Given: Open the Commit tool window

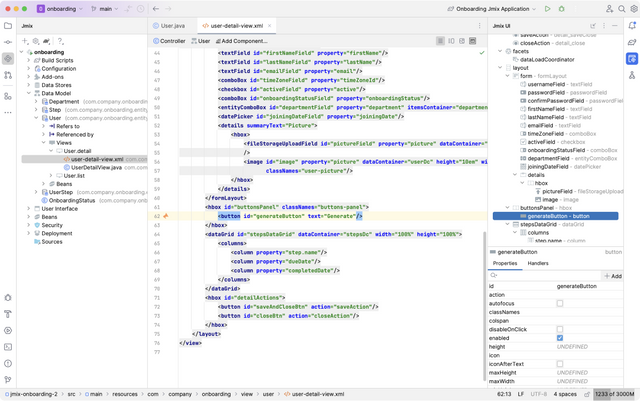Looking at the screenshot, I should coord(7,42).
